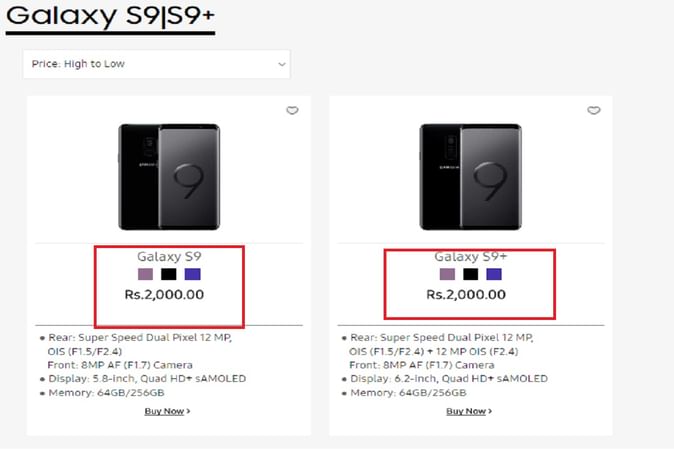Select purple color for Galaxy S9
Image resolution: width=674 pixels, height=449 pixels.
[x=144, y=274]
